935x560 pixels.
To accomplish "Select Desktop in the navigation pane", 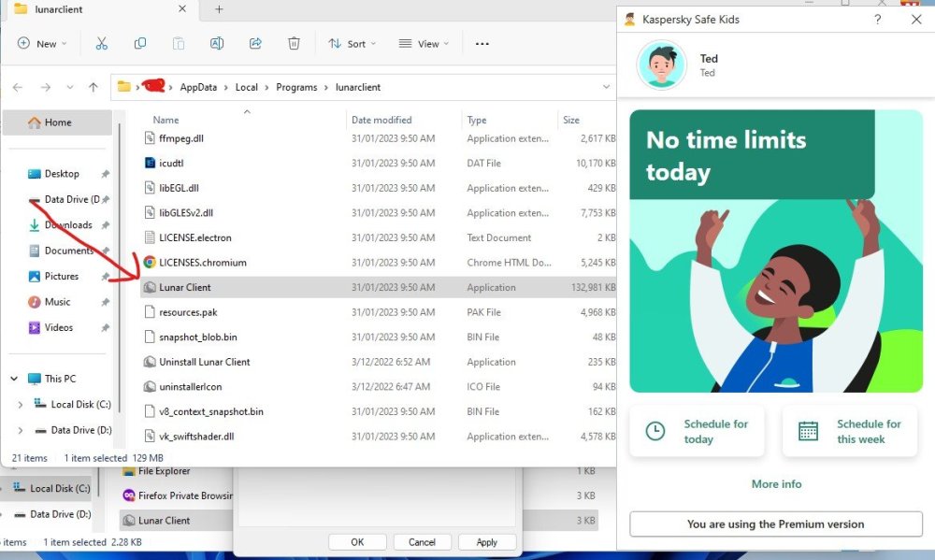I will pyautogui.click(x=62, y=174).
